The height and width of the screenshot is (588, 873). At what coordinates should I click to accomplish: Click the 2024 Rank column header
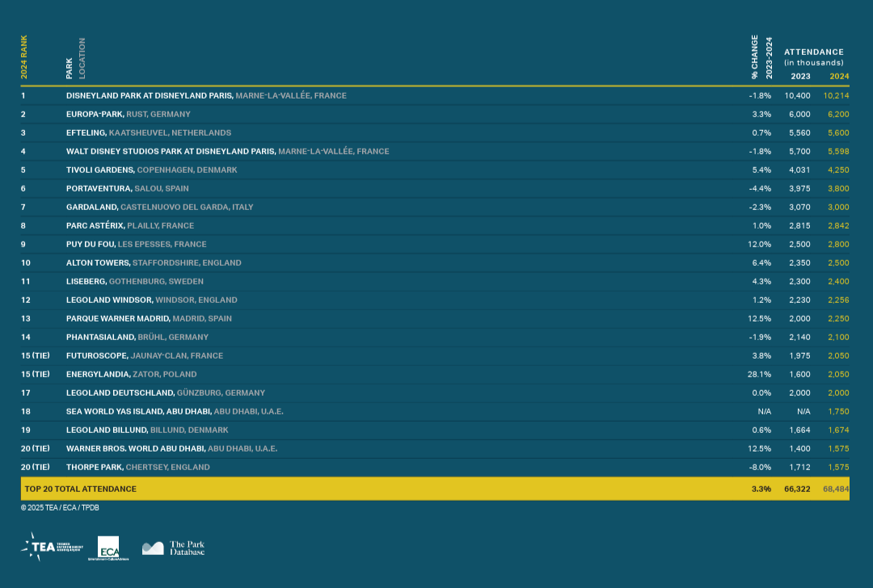pos(24,57)
